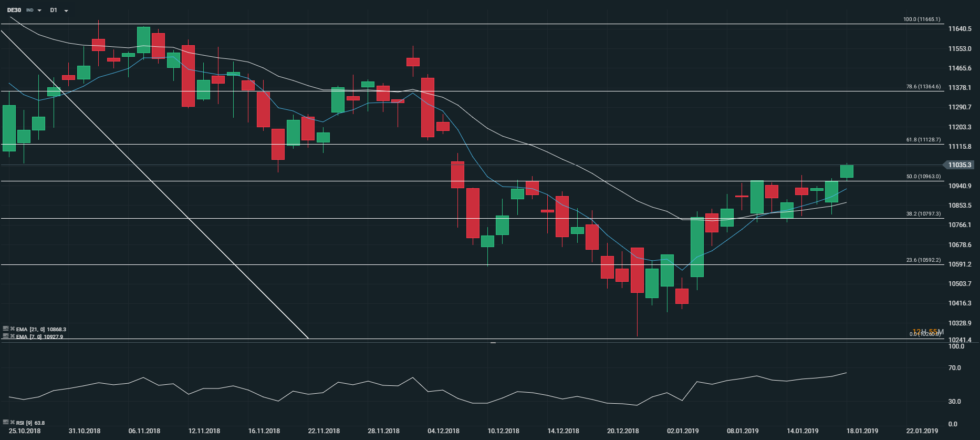
Task: Select the 50.0 Fibonacci level label
Action: pos(923,177)
